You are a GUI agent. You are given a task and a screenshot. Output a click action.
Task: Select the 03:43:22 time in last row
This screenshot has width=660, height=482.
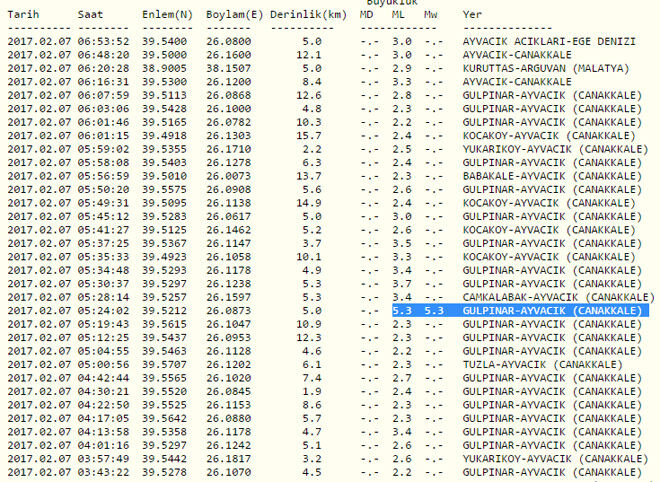[103, 470]
